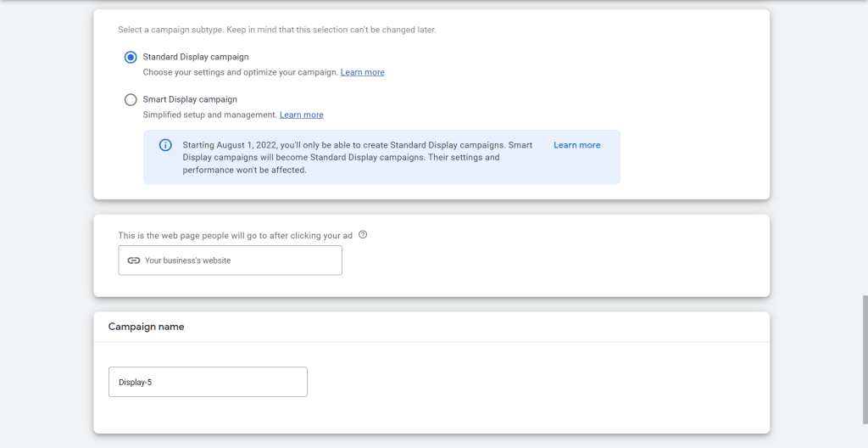Open Learn more under Smart Display campaign
868x448 pixels.
pyautogui.click(x=301, y=115)
